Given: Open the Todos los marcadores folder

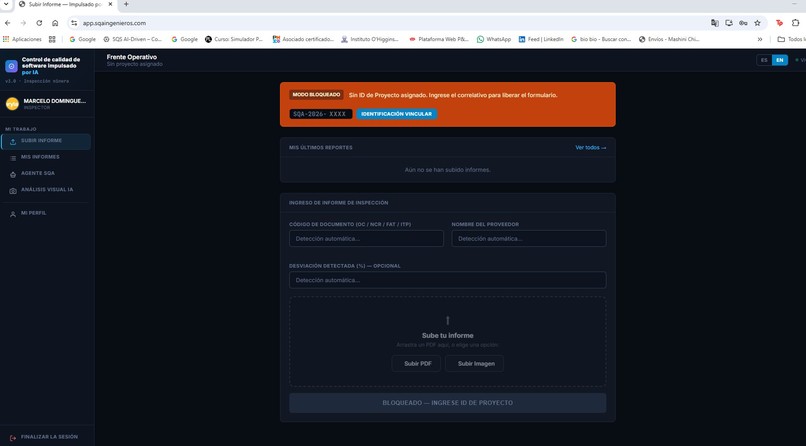Looking at the screenshot, I should tap(791, 39).
